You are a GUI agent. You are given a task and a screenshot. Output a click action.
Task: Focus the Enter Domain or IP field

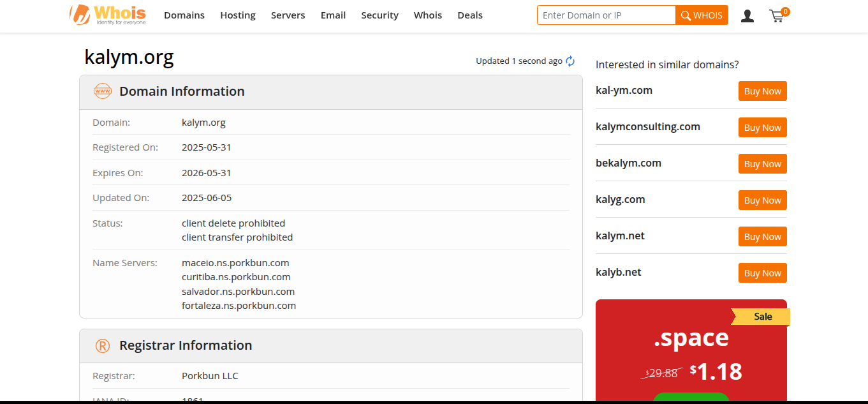tap(606, 15)
